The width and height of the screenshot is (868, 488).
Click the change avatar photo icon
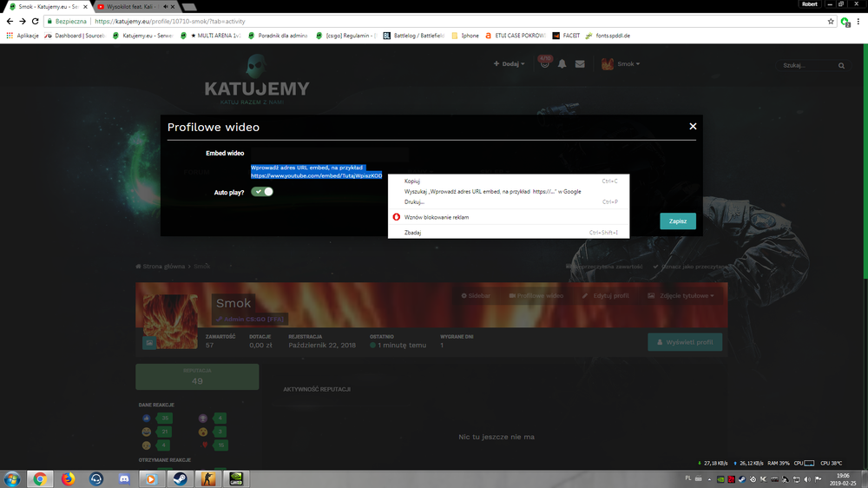click(x=149, y=343)
